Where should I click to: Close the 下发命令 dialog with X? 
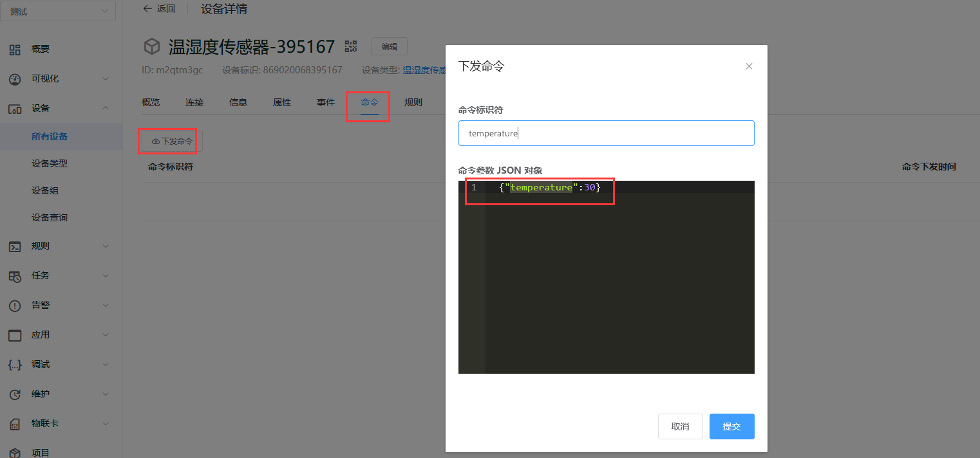click(749, 66)
